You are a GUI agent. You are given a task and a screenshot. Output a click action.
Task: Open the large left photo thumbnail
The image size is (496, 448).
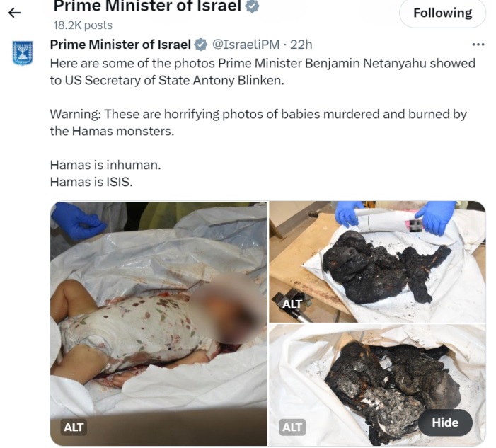pyautogui.click(x=158, y=323)
